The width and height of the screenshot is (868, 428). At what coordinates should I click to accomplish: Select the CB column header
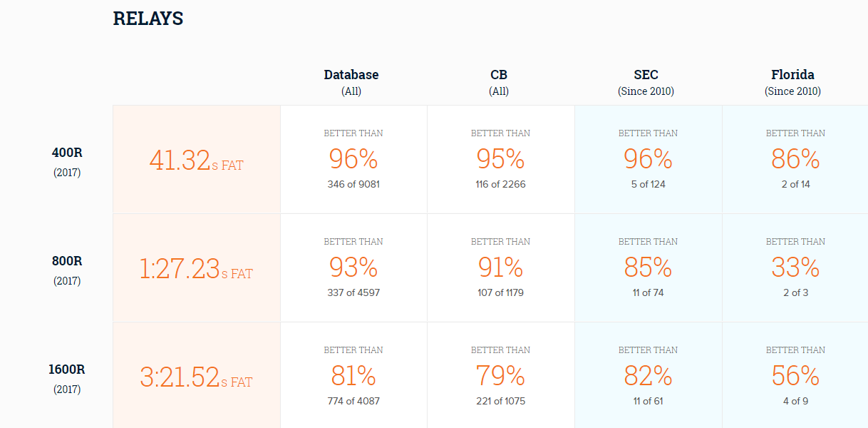pyautogui.click(x=499, y=82)
